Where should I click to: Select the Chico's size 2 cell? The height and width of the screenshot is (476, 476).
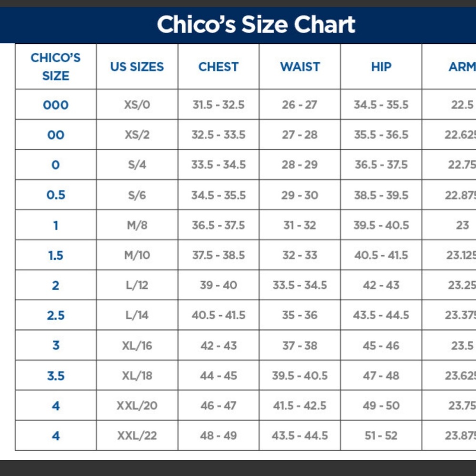[x=56, y=285]
